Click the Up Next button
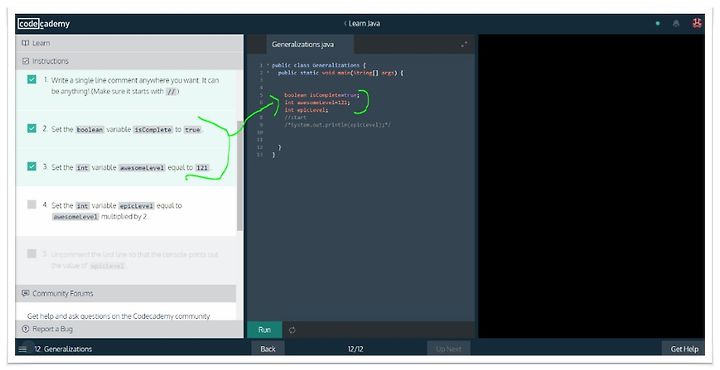 click(449, 349)
